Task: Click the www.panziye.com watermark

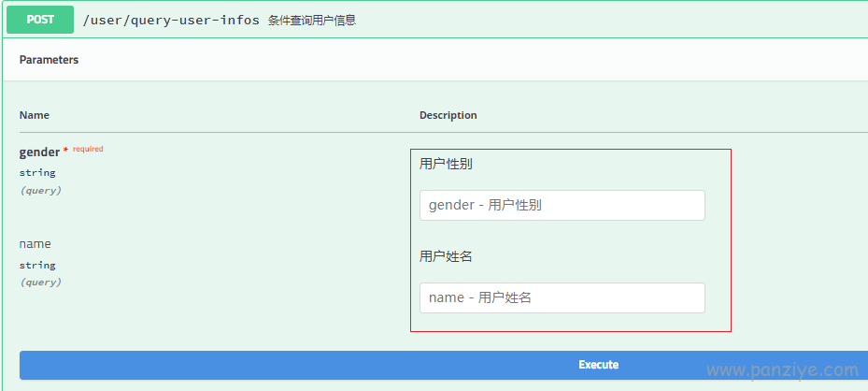Action: click(782, 370)
